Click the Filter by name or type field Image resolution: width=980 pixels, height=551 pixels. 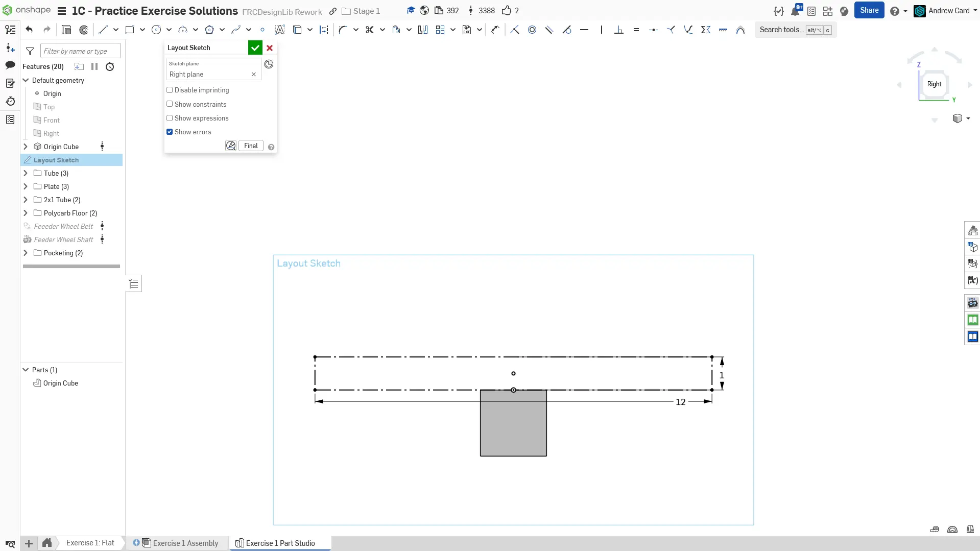click(80, 51)
